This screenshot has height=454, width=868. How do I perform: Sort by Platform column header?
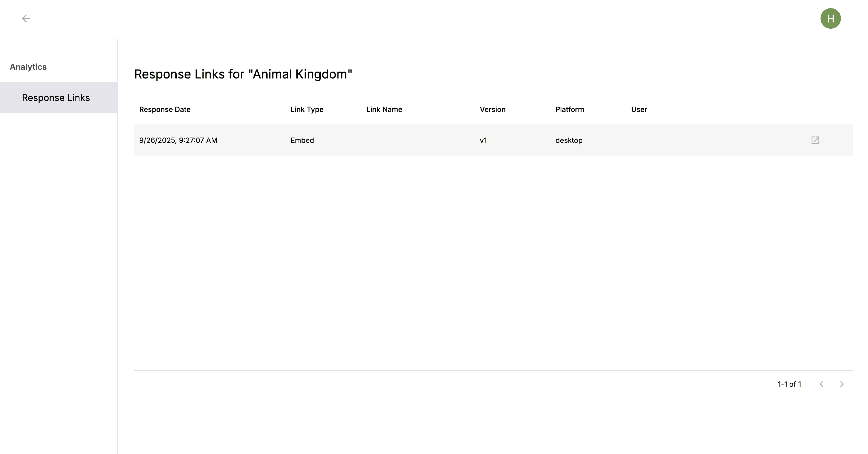[570, 109]
